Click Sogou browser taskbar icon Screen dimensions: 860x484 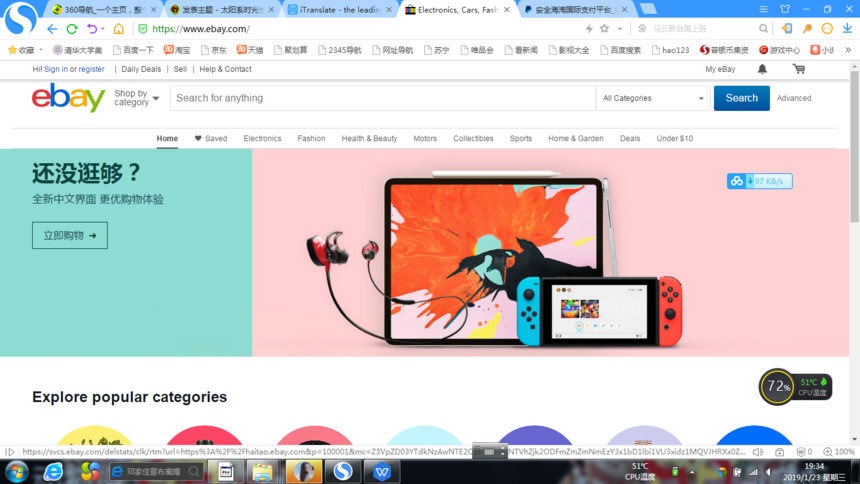tap(343, 472)
